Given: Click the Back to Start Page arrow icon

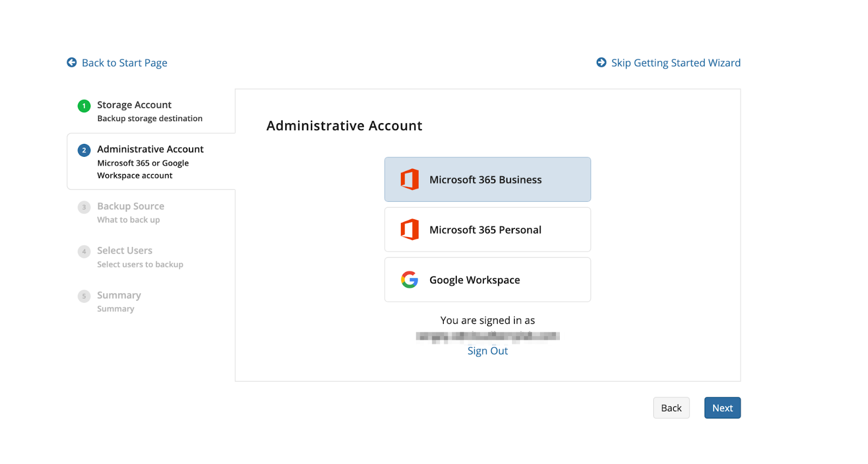Looking at the screenshot, I should coord(72,62).
